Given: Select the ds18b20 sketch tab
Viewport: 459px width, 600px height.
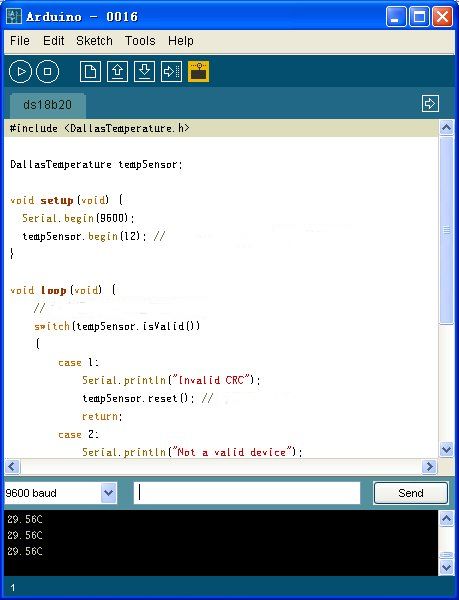Looking at the screenshot, I should pos(48,105).
